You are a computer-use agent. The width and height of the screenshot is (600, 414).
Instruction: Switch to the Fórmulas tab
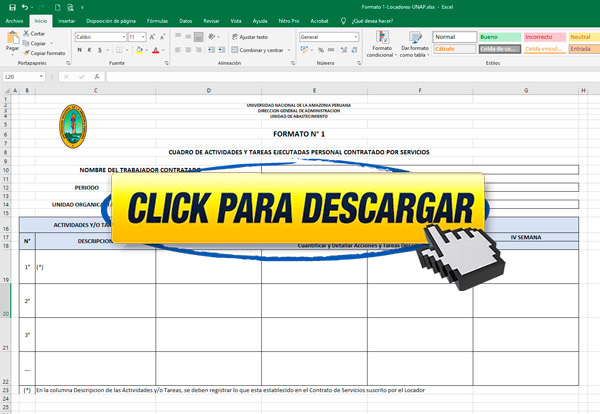click(157, 20)
